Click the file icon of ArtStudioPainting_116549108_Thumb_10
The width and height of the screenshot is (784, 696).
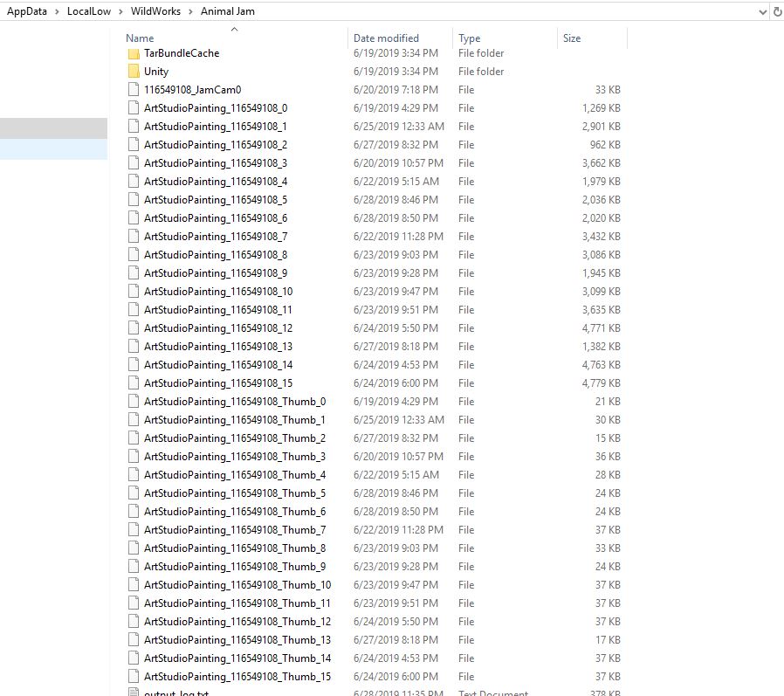pyautogui.click(x=134, y=585)
